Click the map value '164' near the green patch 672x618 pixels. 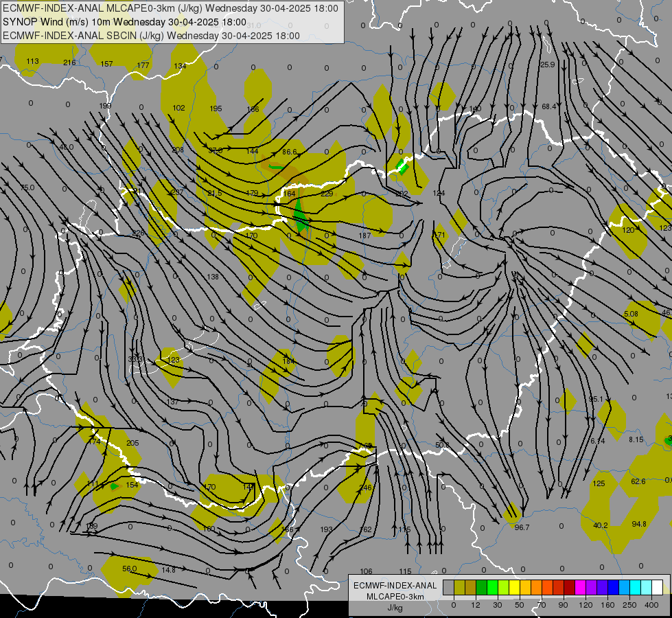tap(289, 194)
